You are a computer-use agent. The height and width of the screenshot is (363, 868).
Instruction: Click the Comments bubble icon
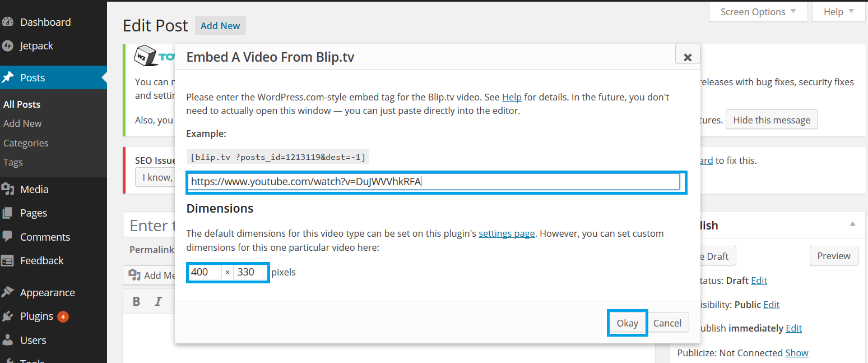click(8, 237)
